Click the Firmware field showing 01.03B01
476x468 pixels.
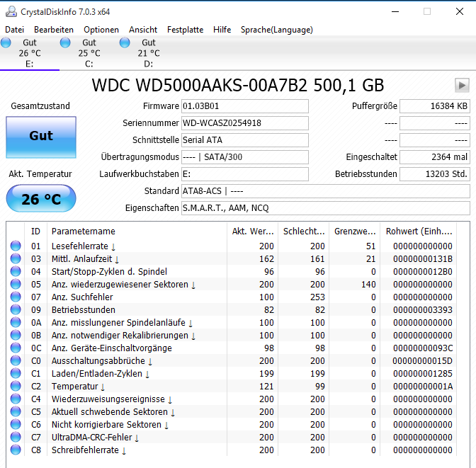click(x=245, y=106)
